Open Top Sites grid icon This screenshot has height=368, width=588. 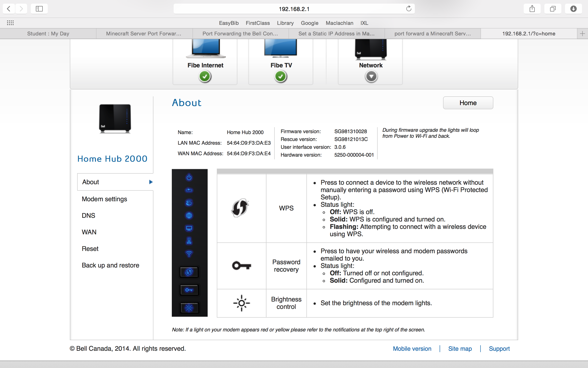[10, 23]
